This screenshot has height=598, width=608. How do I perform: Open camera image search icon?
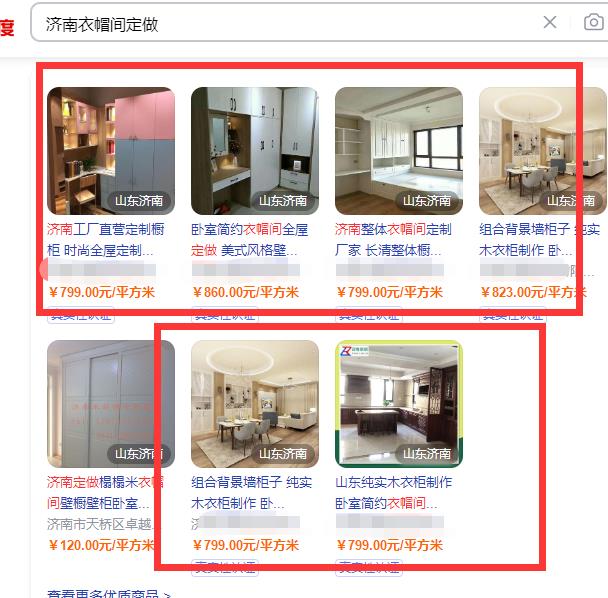pyautogui.click(x=594, y=22)
